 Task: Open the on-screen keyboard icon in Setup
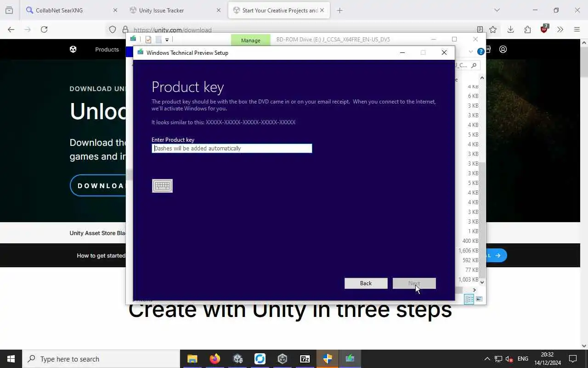pyautogui.click(x=162, y=186)
